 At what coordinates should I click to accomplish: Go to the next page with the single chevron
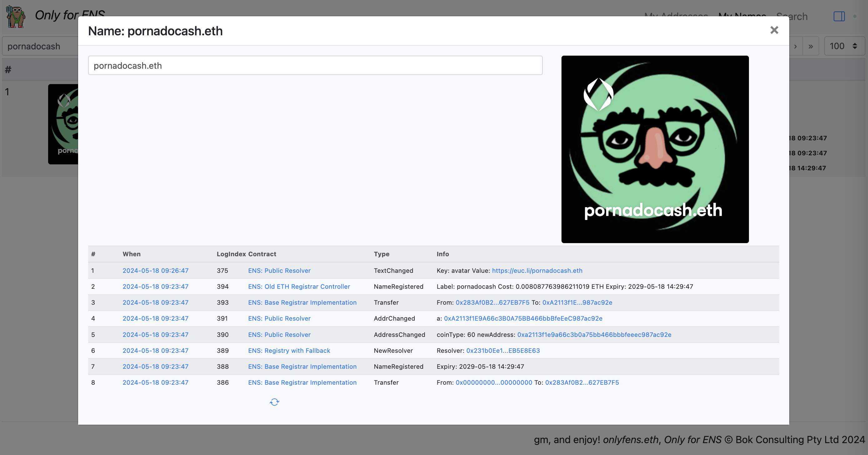pos(795,46)
